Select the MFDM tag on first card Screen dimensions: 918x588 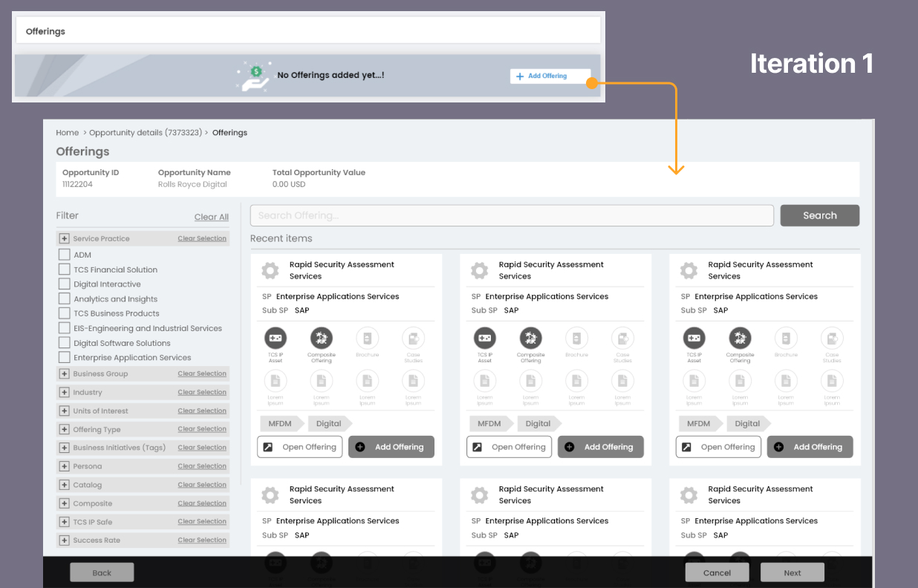coord(279,424)
